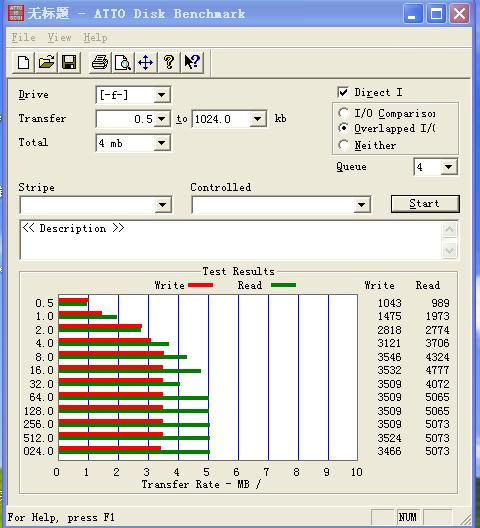Choose the Neither radio option
The image size is (480, 528).
point(343,145)
